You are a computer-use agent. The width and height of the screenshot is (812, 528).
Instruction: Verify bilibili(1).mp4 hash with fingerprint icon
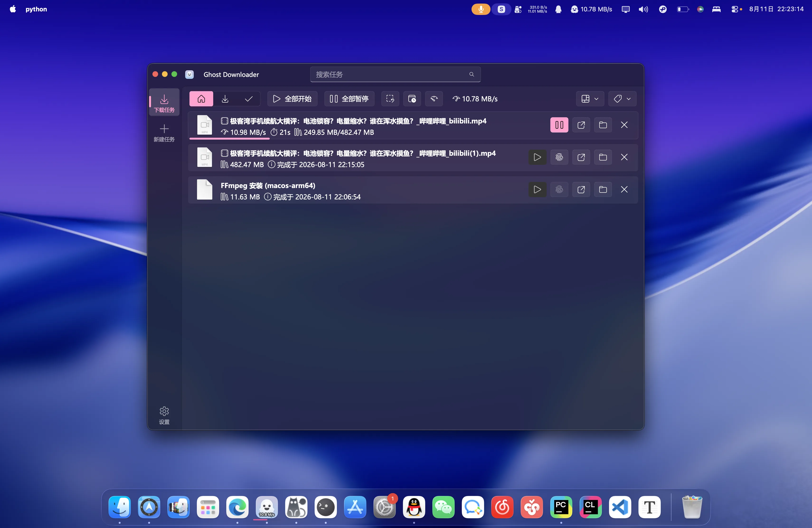click(x=559, y=157)
